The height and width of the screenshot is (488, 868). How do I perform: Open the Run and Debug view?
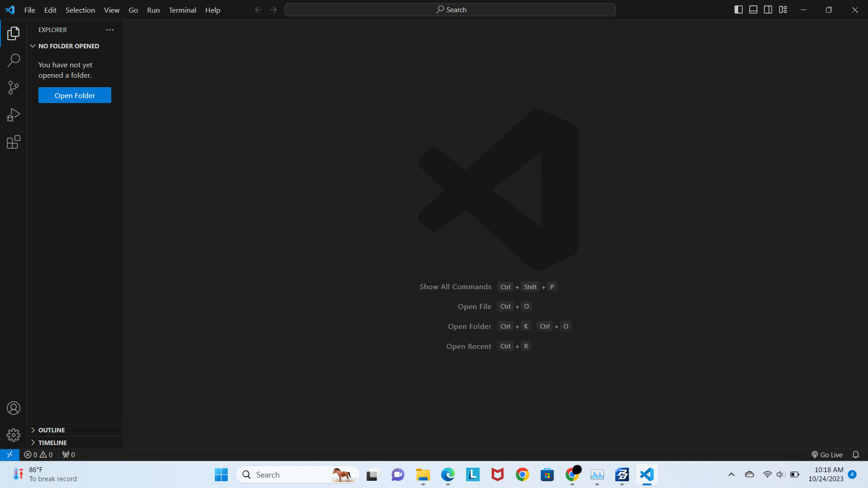pos(13,114)
